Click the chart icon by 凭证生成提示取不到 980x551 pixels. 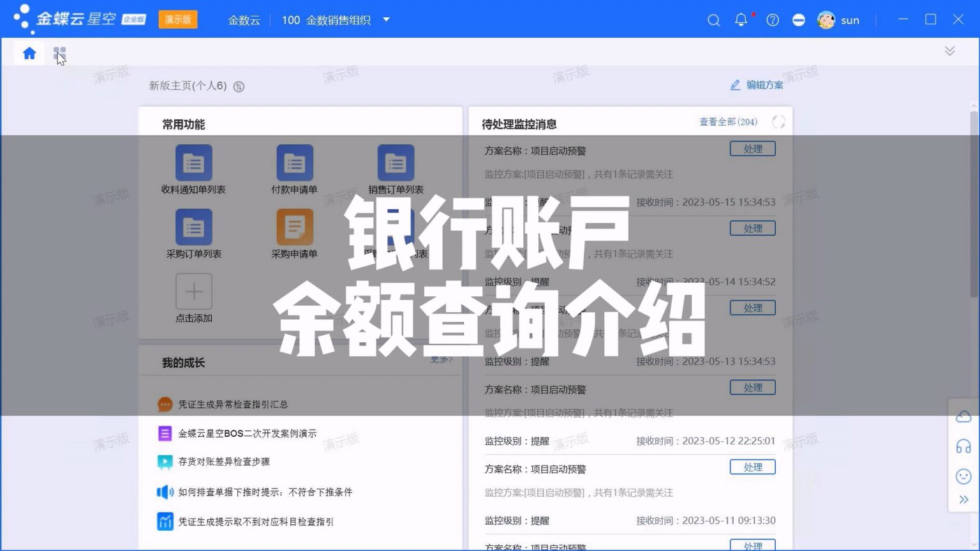coord(165,522)
